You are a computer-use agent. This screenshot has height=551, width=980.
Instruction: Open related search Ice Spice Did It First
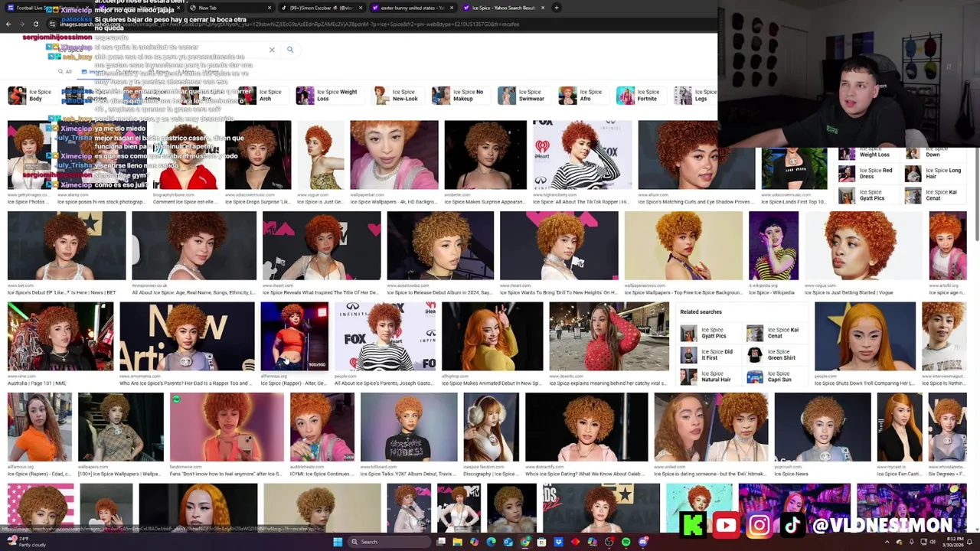707,355
